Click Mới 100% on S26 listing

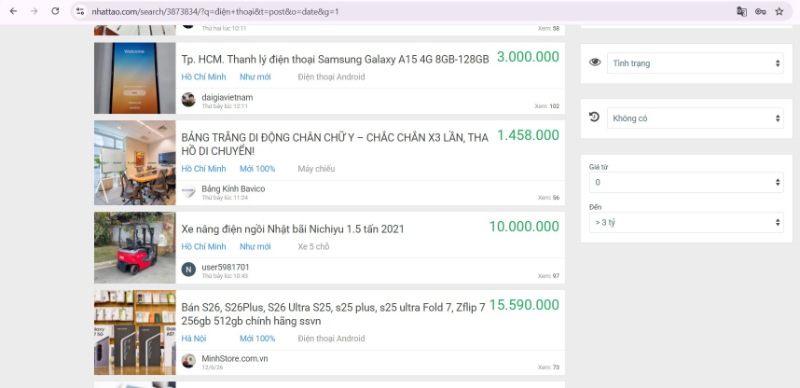pyautogui.click(x=257, y=338)
